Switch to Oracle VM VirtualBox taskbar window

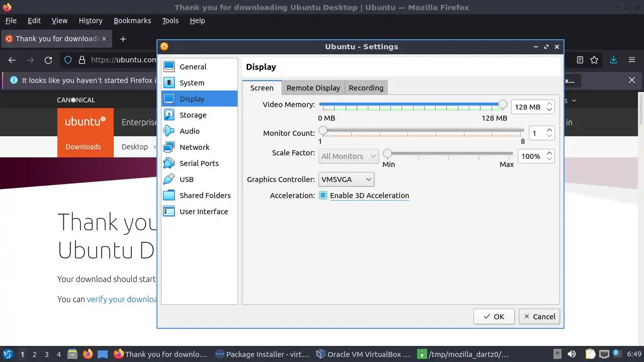363,354
